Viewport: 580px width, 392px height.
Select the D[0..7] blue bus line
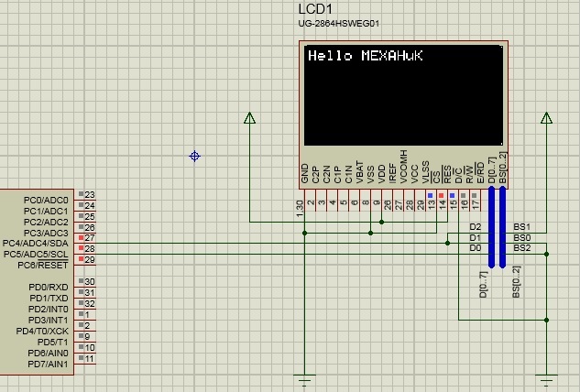(x=492, y=229)
